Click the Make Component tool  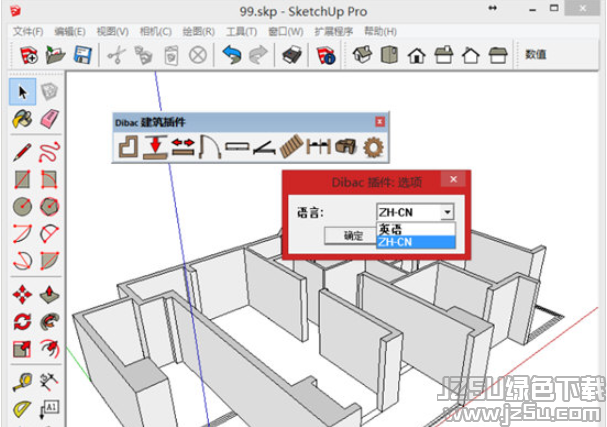(50, 92)
